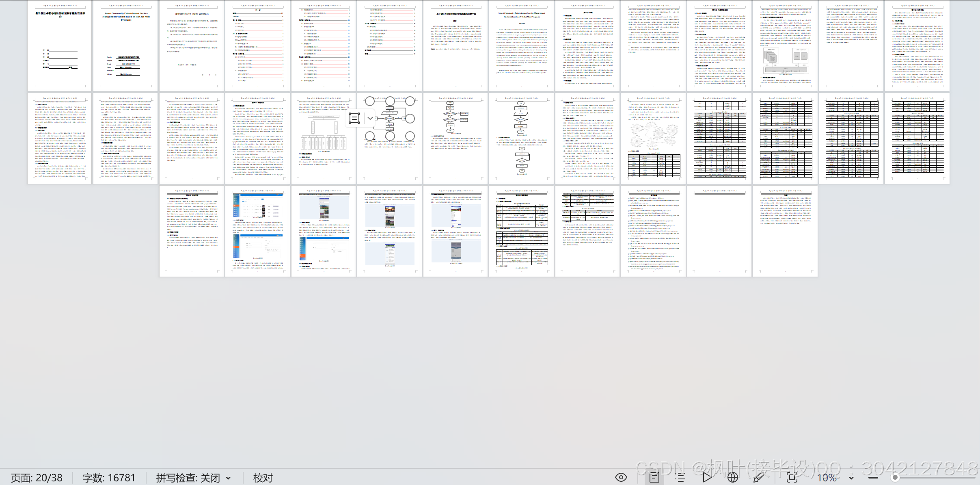The width and height of the screenshot is (980, 485).
Task: Switch to page layout view icon
Action: pyautogui.click(x=654, y=477)
